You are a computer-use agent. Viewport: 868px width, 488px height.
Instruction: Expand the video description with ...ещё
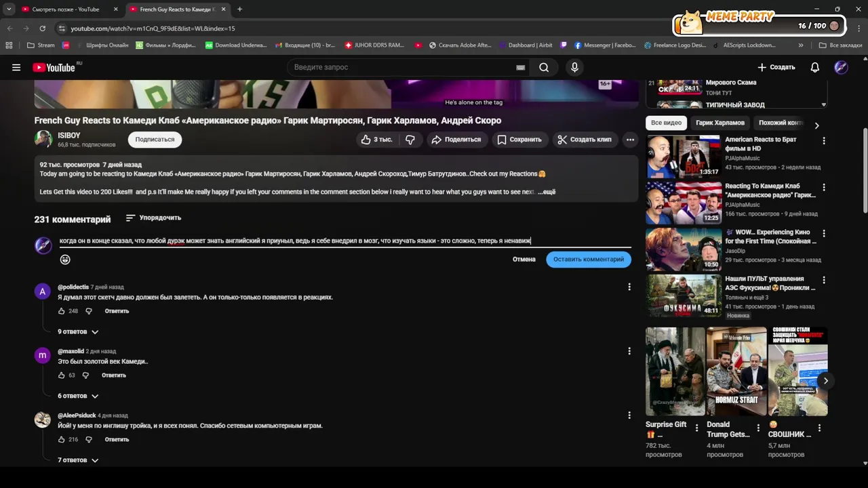[x=547, y=192]
